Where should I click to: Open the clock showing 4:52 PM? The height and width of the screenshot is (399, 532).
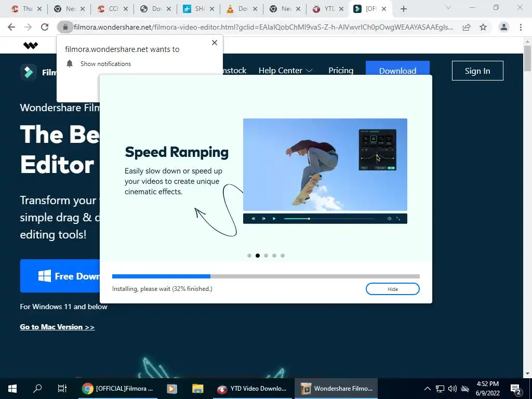coord(487,389)
